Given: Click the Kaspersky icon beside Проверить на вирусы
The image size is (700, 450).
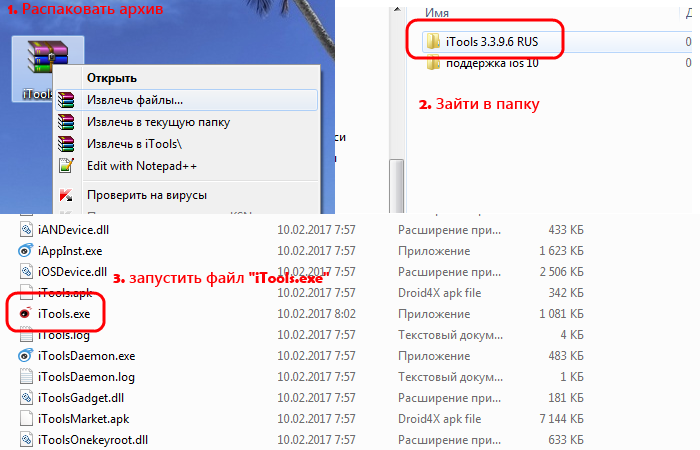Looking at the screenshot, I should pyautogui.click(x=67, y=195).
